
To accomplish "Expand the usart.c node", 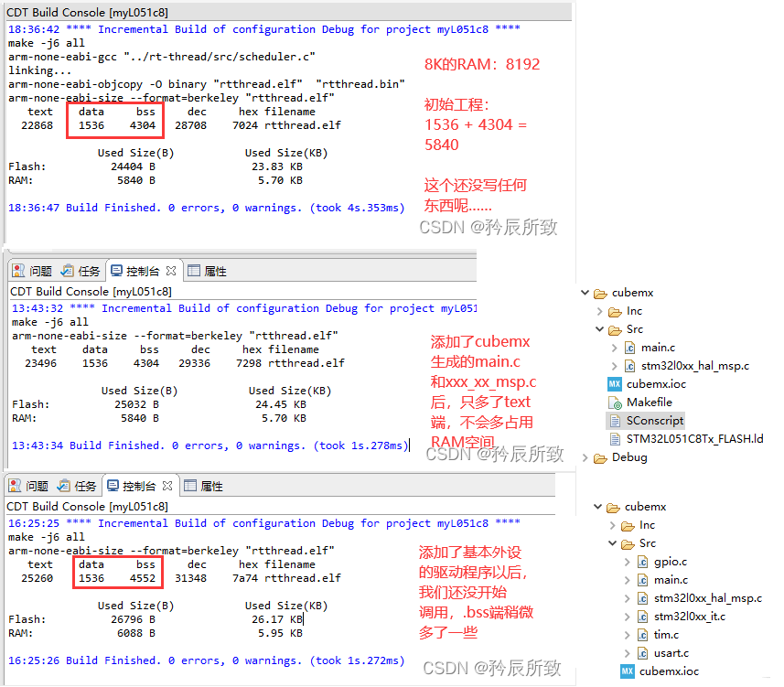I will click(x=627, y=653).
